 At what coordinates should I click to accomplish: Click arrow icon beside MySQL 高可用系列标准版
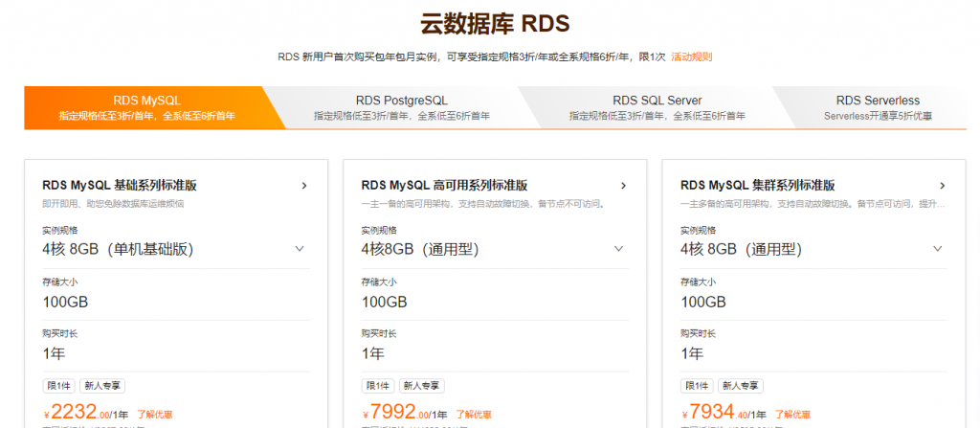[623, 186]
